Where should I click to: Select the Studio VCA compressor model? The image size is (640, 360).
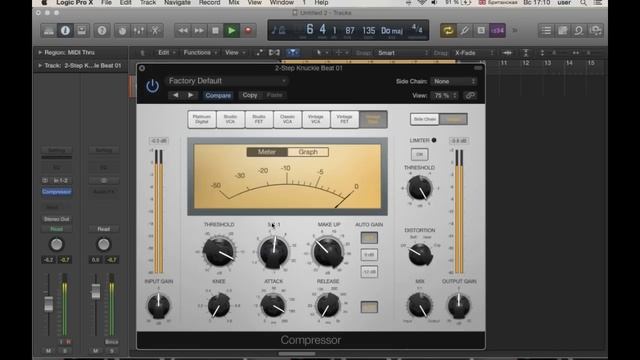[230, 119]
